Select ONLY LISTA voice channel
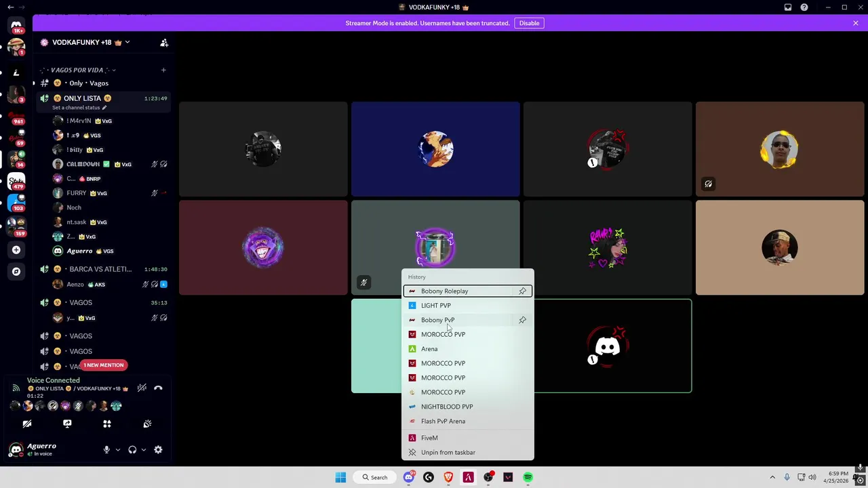 pos(102,98)
